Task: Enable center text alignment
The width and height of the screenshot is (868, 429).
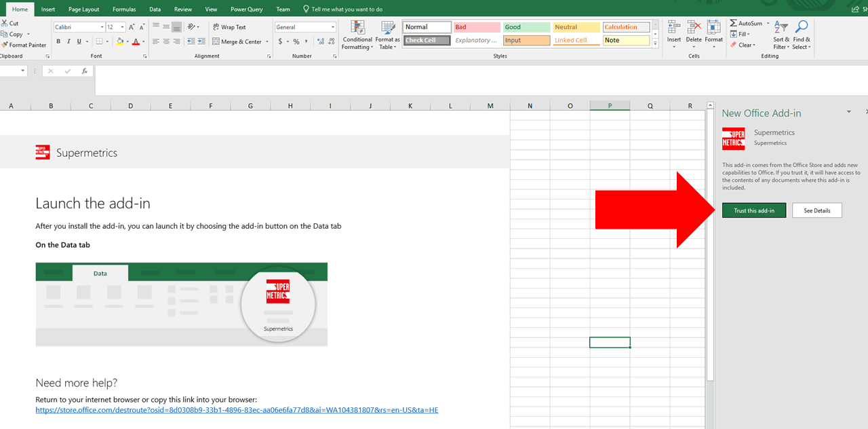Action: click(165, 41)
